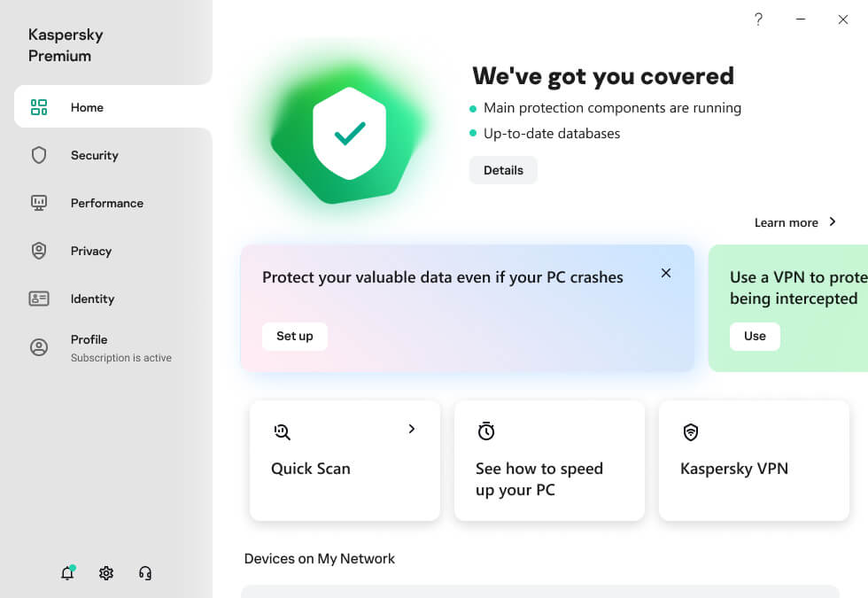Click the stopwatch speed-up icon

[x=486, y=431]
